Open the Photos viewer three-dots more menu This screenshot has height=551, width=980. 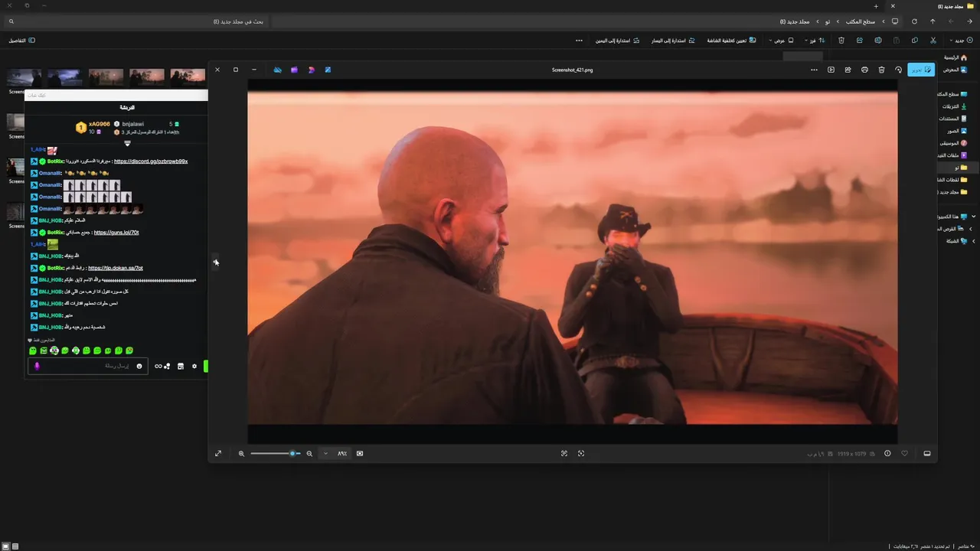pyautogui.click(x=814, y=70)
